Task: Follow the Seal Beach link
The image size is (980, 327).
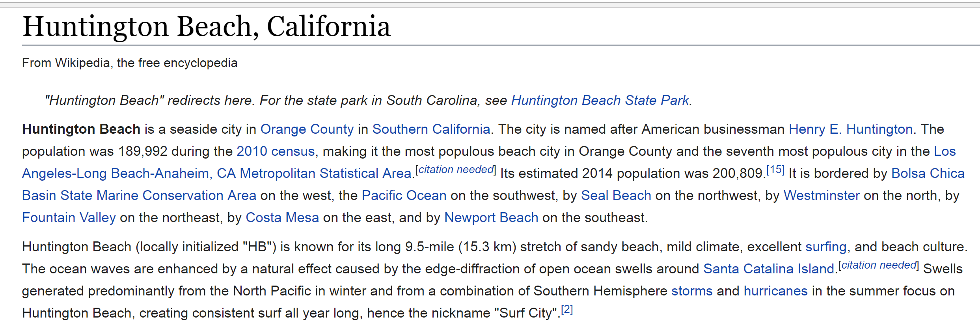Action: point(616,196)
